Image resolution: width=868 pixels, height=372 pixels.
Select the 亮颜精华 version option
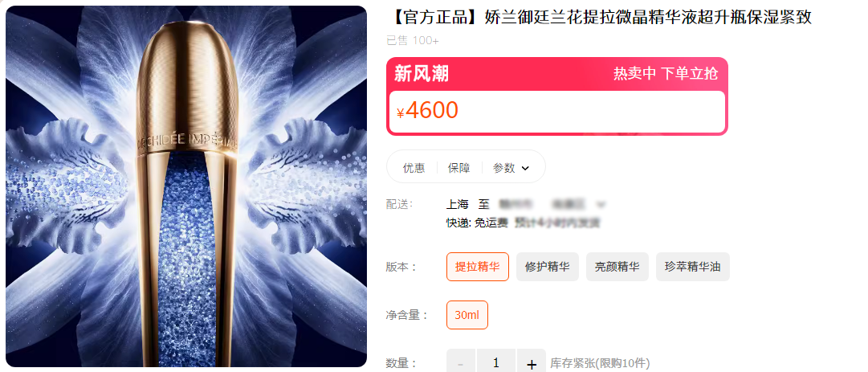(x=617, y=267)
